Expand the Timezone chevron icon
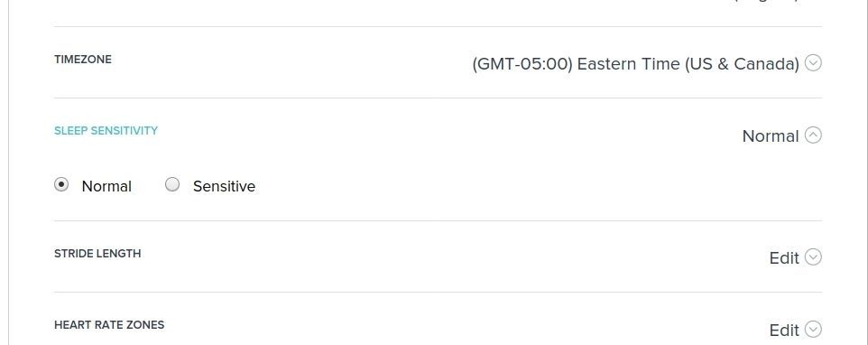The image size is (868, 345). (813, 64)
